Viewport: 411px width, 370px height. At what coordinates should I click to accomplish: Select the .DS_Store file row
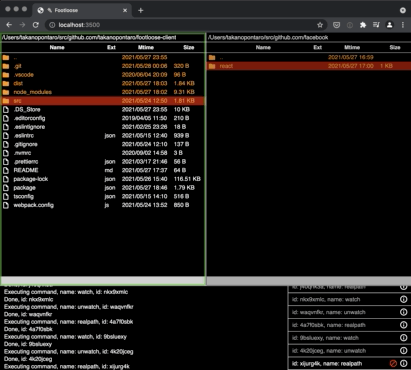point(103,109)
